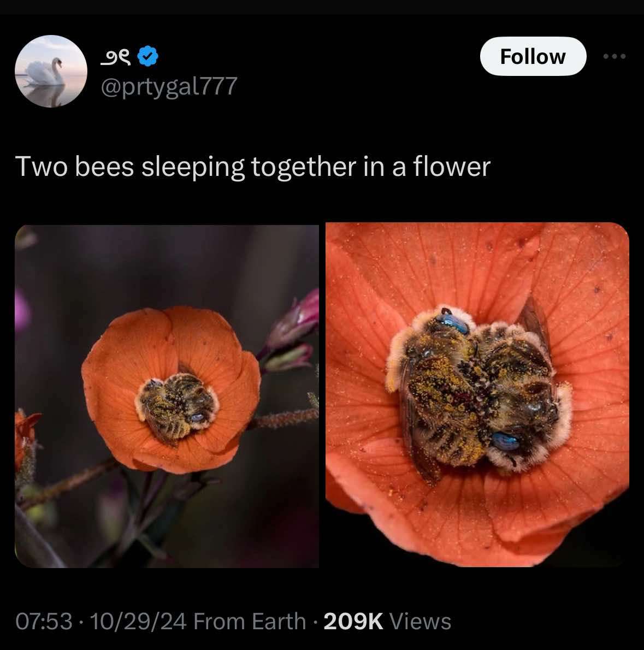Follow the @prtygal777 account
644x650 pixels.
(533, 56)
